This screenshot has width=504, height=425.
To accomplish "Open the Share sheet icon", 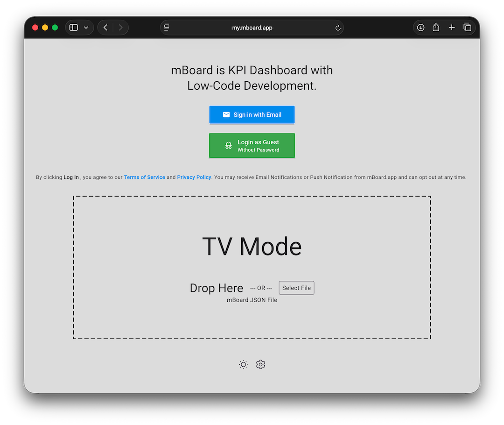I will pyautogui.click(x=436, y=28).
